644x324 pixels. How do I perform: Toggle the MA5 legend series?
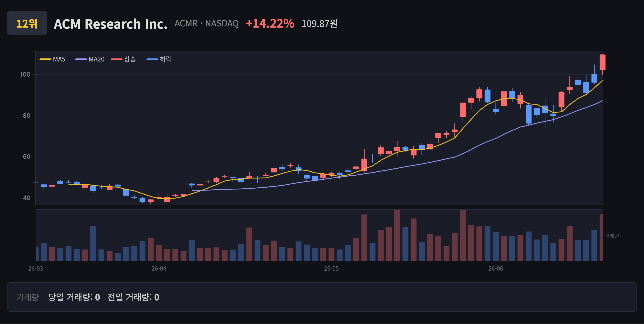click(x=53, y=59)
